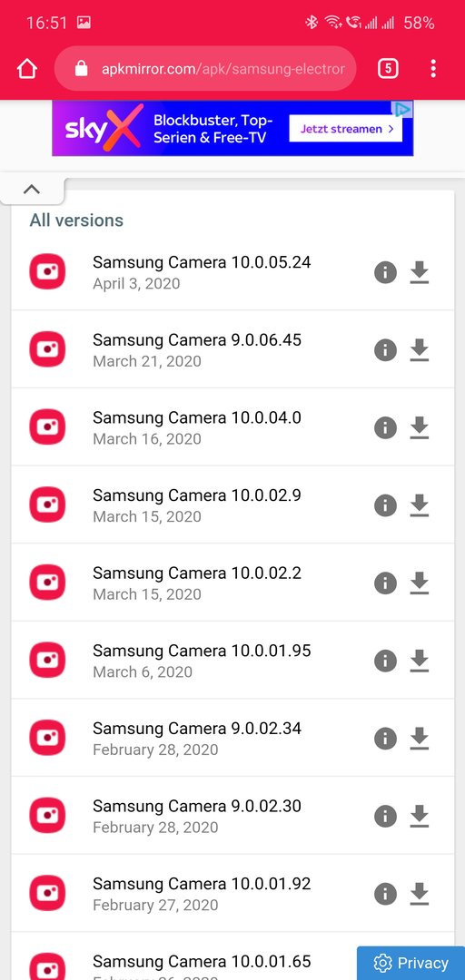Screen dimensions: 465x980
Task: Download Samsung Camera 10.0.01.95
Action: 420,661
